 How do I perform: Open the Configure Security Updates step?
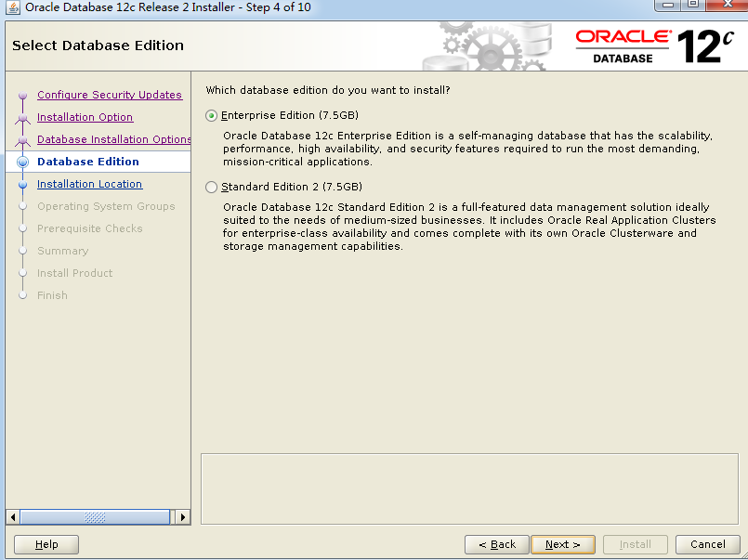pyautogui.click(x=110, y=95)
